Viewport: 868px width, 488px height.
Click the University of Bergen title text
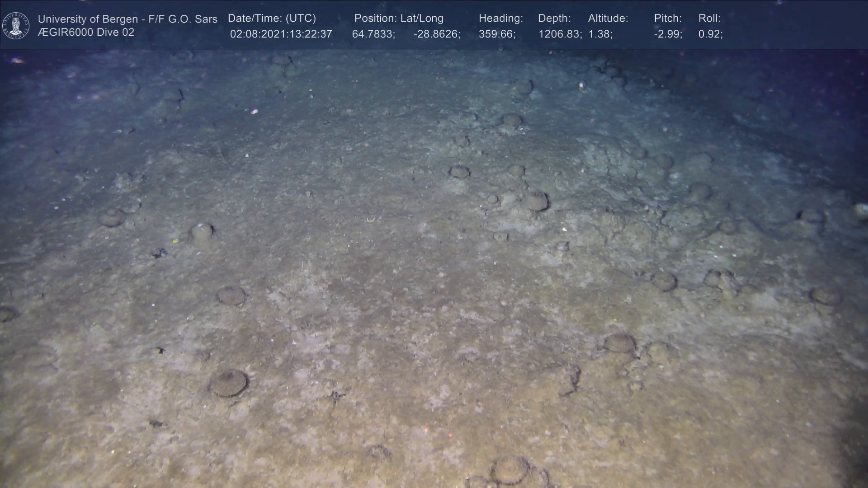coord(127,19)
